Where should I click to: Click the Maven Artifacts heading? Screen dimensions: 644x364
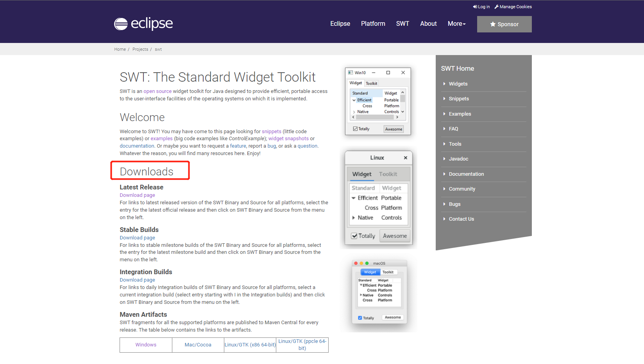coord(143,315)
